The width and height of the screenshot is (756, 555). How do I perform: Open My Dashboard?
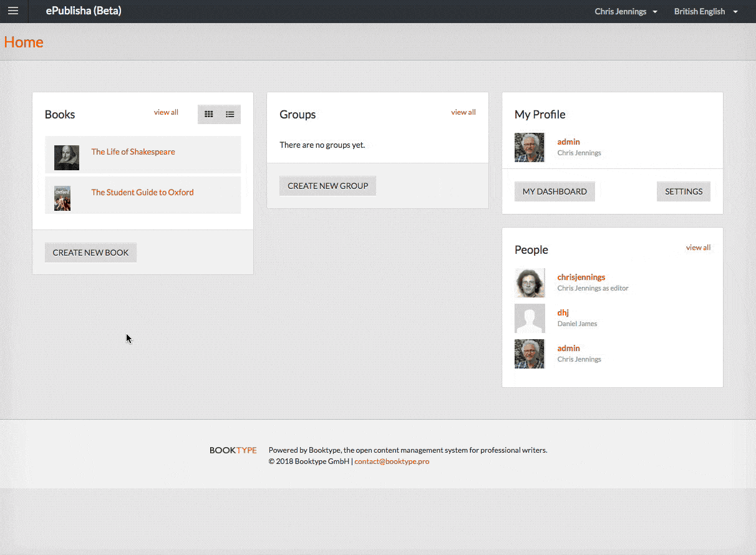[555, 191]
